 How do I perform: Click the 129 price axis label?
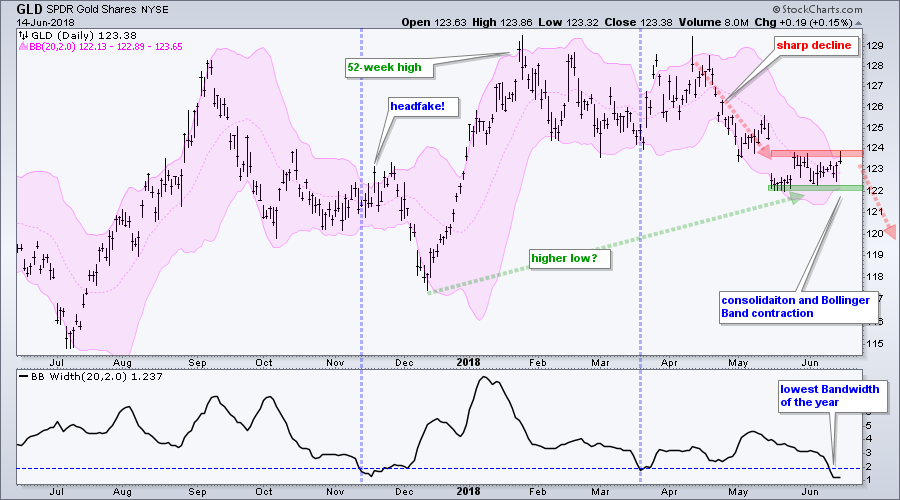pyautogui.click(x=875, y=46)
